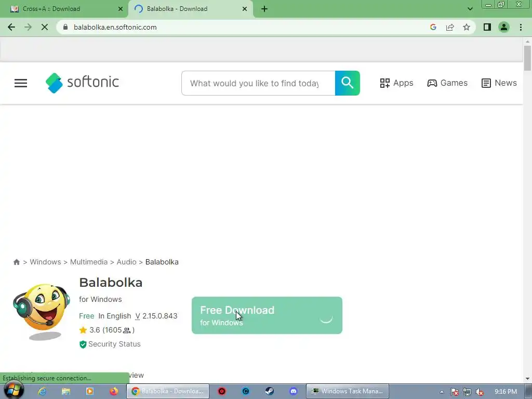Click the 9:16 PM taskbar clock
The height and width of the screenshot is (399, 532).
506,392
